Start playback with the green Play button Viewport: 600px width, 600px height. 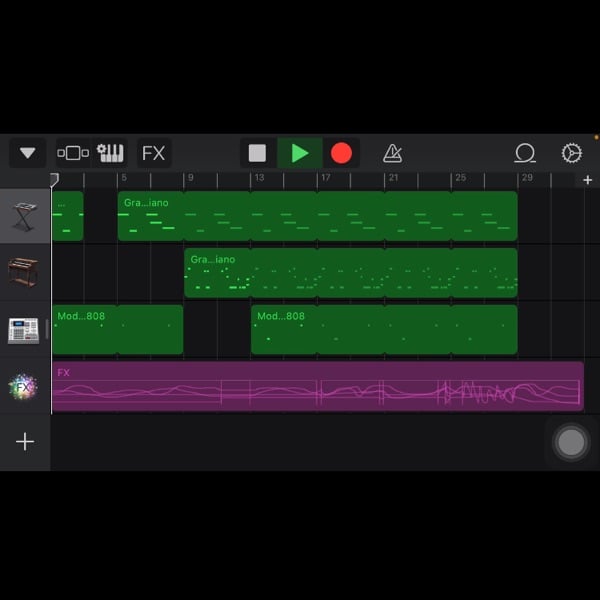[x=300, y=153]
